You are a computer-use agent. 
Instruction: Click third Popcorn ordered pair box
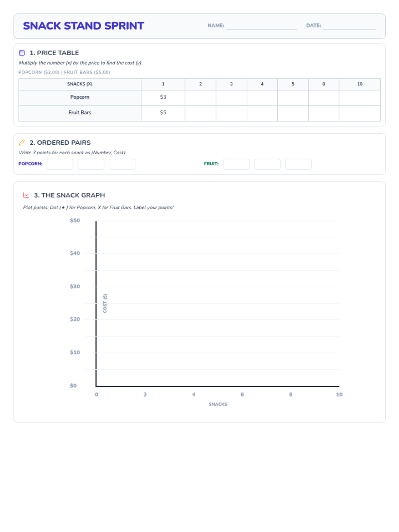122,164
